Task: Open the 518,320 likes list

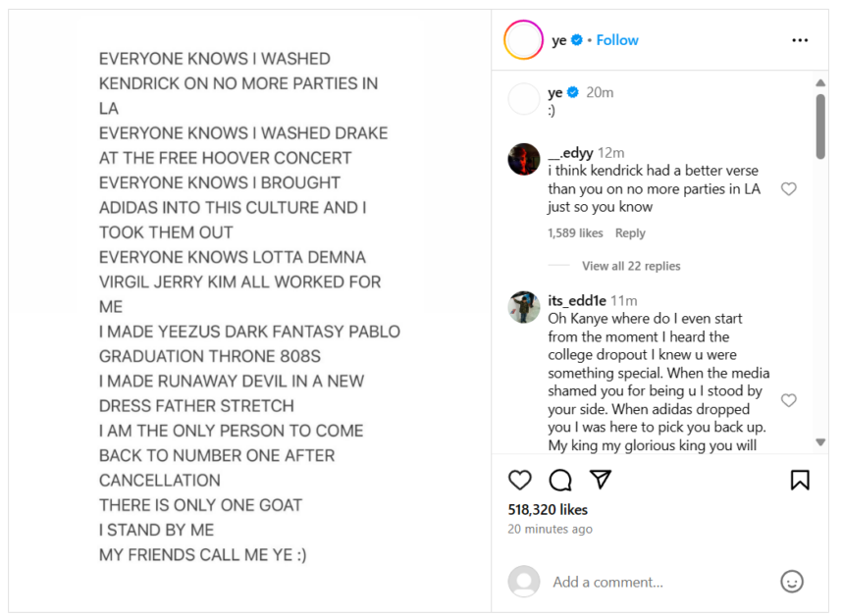Action: [x=548, y=510]
